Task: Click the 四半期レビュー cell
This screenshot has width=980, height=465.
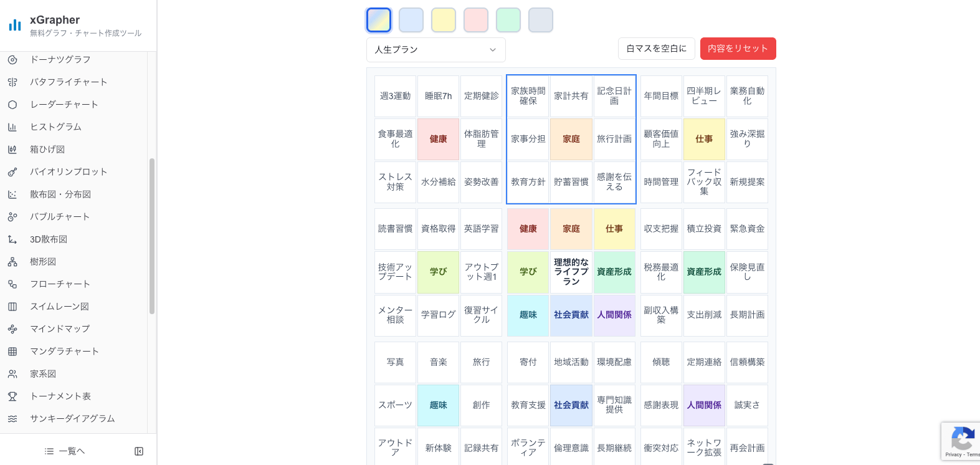Action: 704,96
